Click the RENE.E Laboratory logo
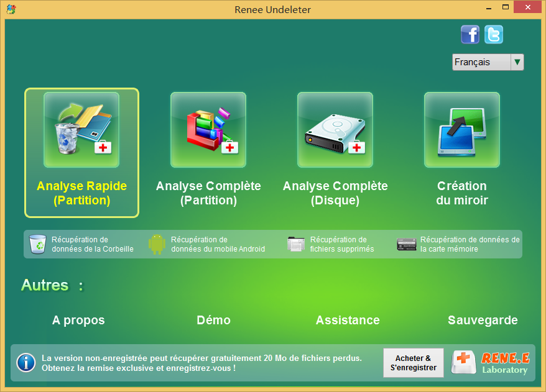Viewport: 546px width, 392px height. (505, 363)
